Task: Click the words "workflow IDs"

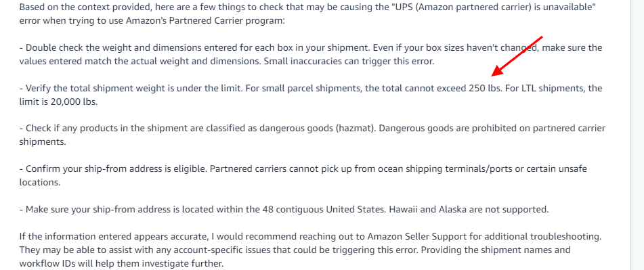Action: point(45,263)
